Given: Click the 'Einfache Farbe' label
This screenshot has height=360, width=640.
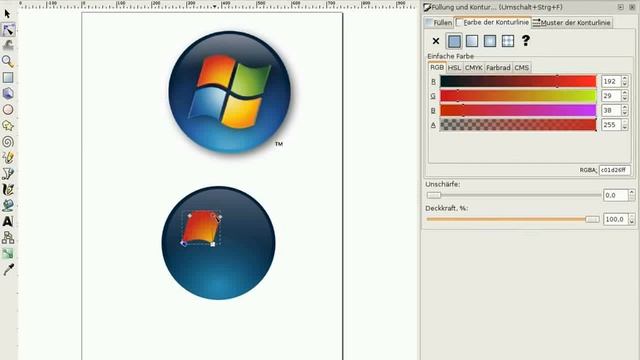Looking at the screenshot, I should [450, 56].
